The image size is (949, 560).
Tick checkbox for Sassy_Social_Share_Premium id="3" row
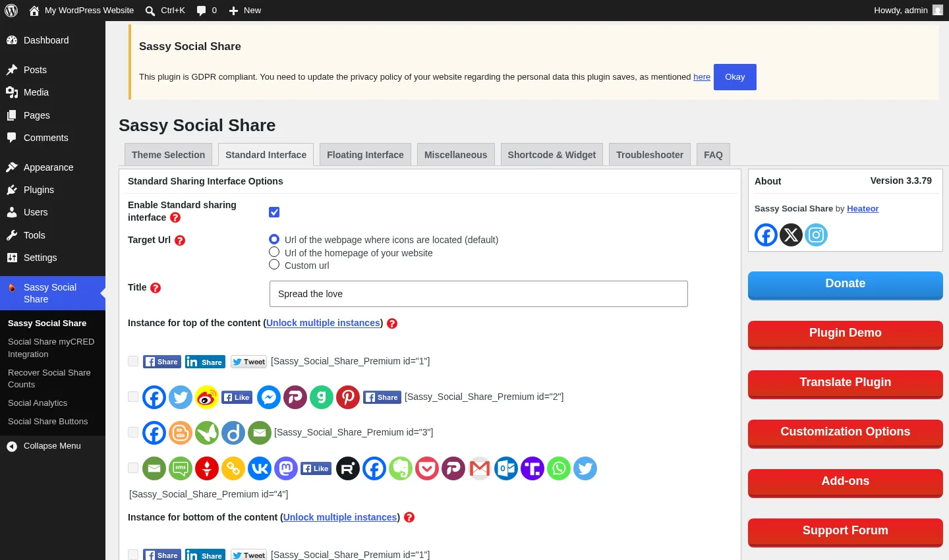133,432
